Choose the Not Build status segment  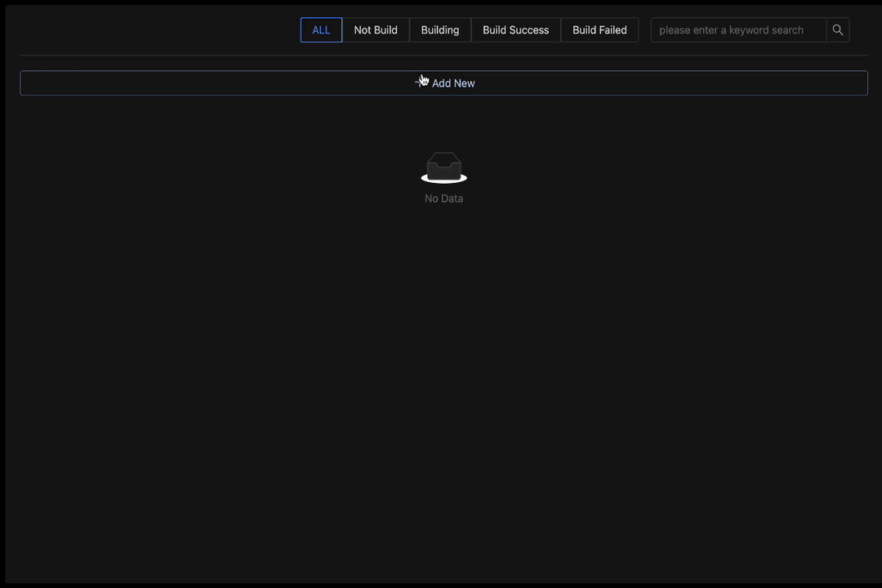pos(376,30)
